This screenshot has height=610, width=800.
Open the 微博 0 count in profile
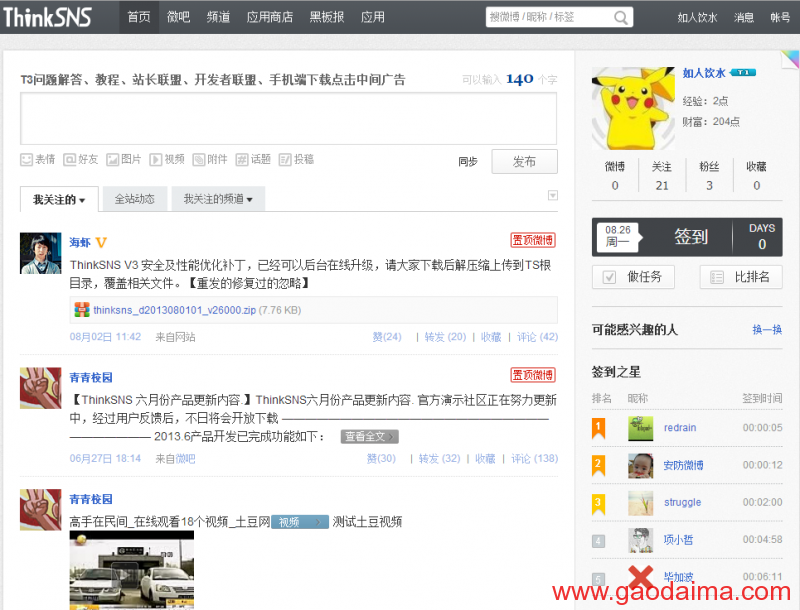(x=615, y=175)
